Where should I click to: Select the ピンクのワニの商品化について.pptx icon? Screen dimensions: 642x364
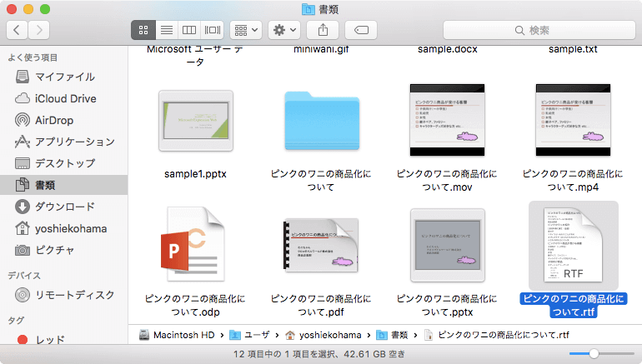click(x=448, y=246)
